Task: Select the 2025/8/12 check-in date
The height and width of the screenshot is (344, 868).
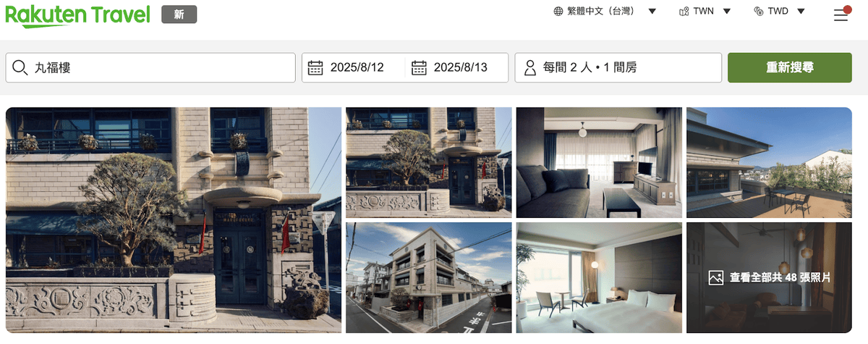Action: point(357,67)
